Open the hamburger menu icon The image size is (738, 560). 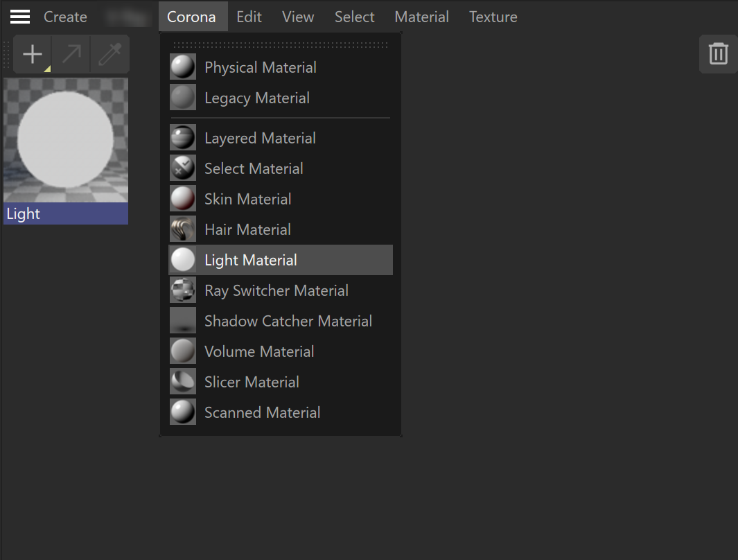[x=20, y=17]
